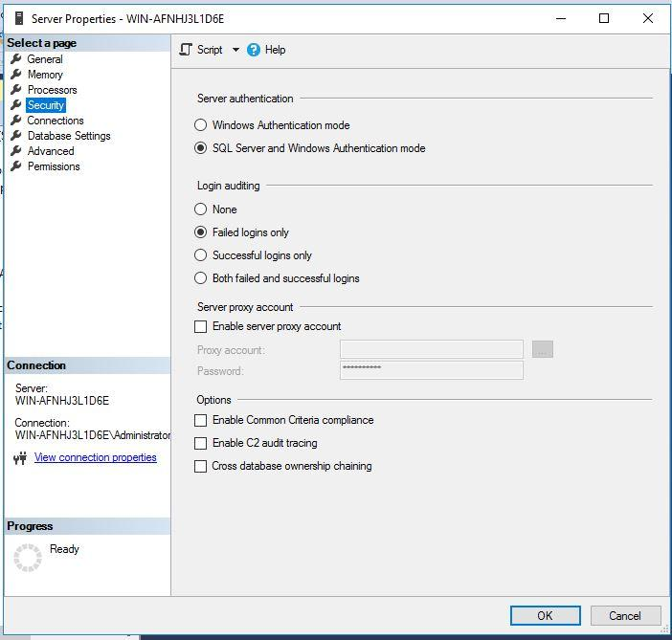Screen dimensions: 672x640
Task: Toggle Cross database ownership chaining
Action: pos(201,466)
